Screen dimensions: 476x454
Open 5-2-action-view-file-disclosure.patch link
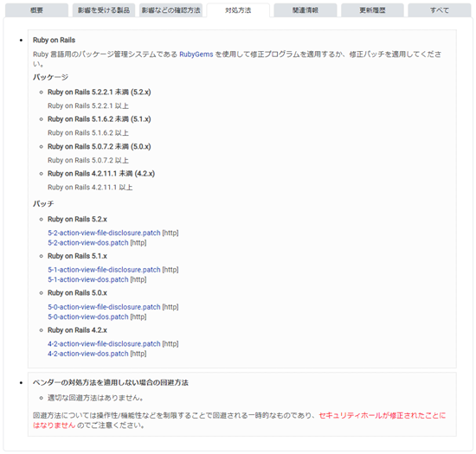104,233
